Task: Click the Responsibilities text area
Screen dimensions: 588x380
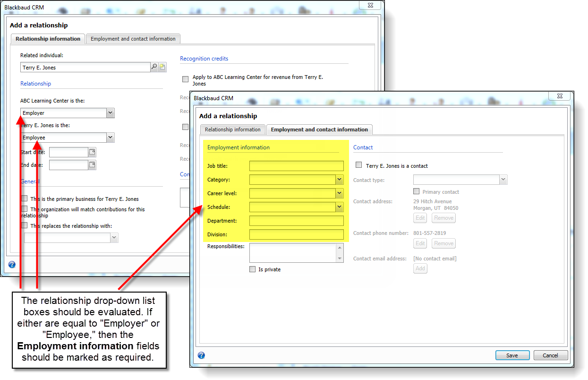Action: click(293, 253)
